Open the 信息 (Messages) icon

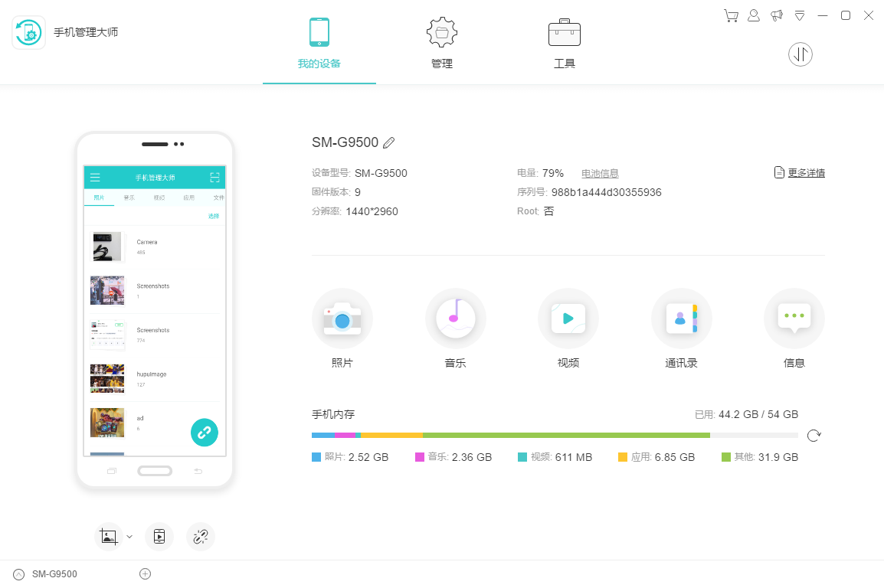[x=794, y=318]
